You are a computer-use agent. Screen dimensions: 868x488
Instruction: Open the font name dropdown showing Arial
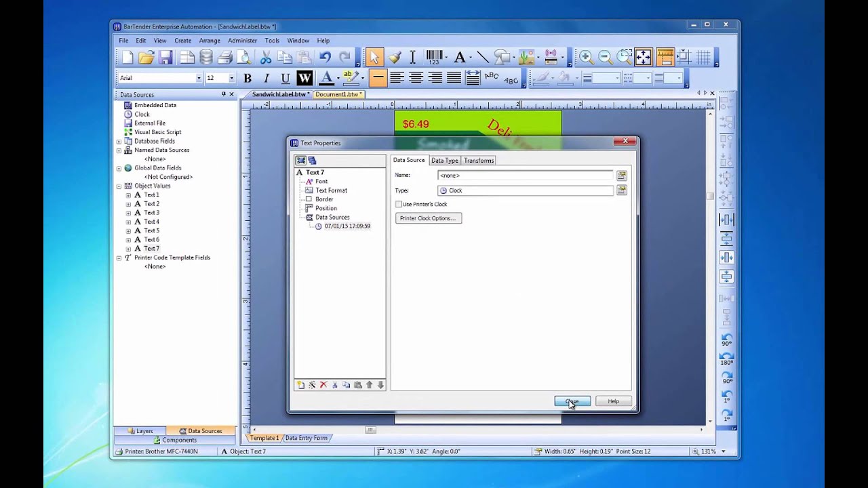pyautogui.click(x=199, y=78)
